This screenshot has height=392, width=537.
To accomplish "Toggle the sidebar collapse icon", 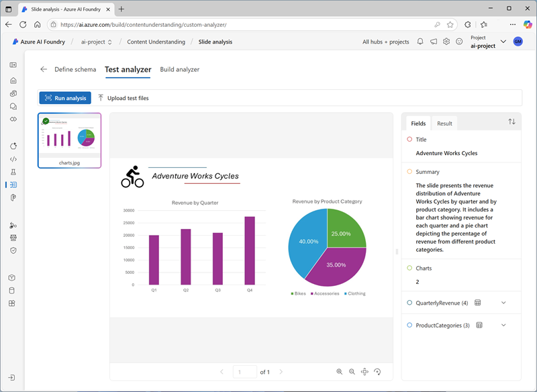I will pos(13,65).
